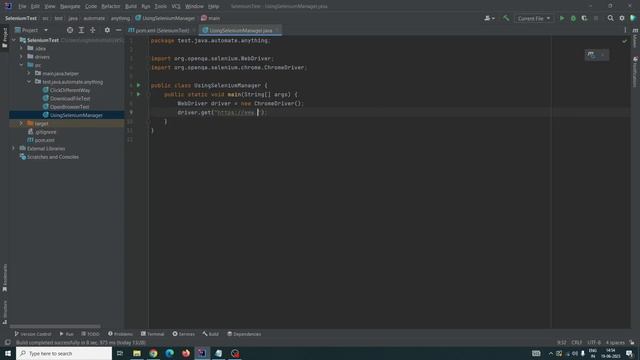Screen dimensions: 640x360
Task: Click the green Run button in toolbar
Action: point(562,18)
